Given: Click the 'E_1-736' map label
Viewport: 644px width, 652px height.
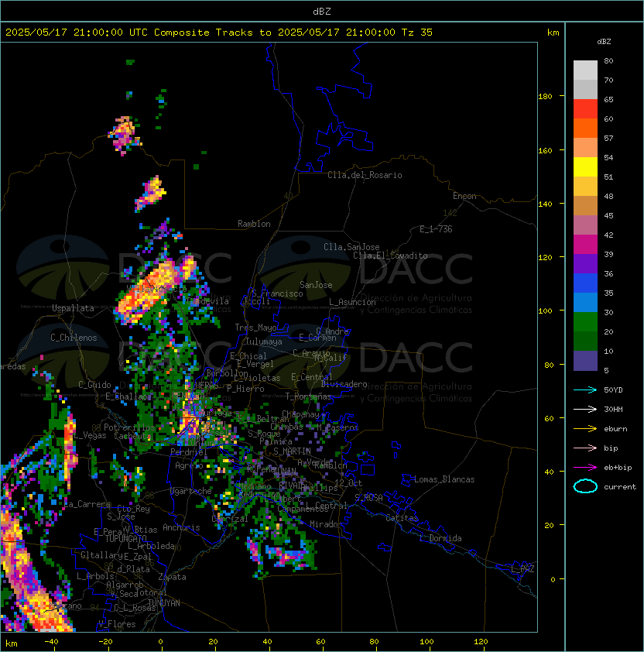Looking at the screenshot, I should click(436, 229).
